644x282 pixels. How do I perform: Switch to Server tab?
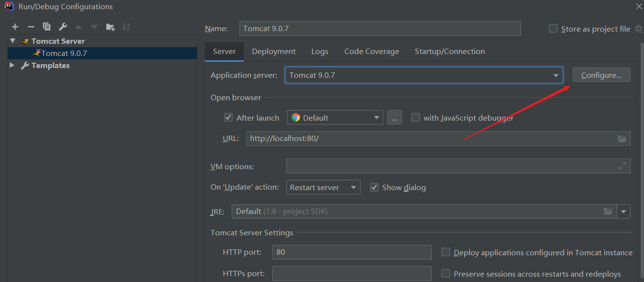tap(224, 52)
